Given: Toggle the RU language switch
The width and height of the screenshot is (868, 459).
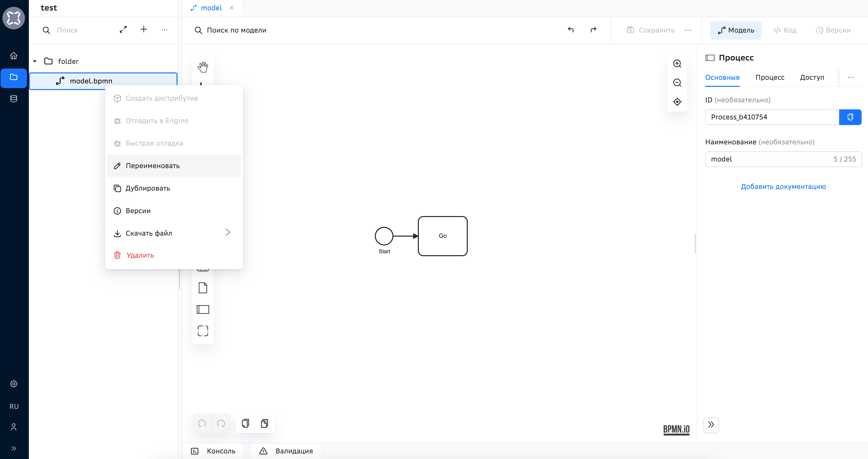Looking at the screenshot, I should click(14, 406).
